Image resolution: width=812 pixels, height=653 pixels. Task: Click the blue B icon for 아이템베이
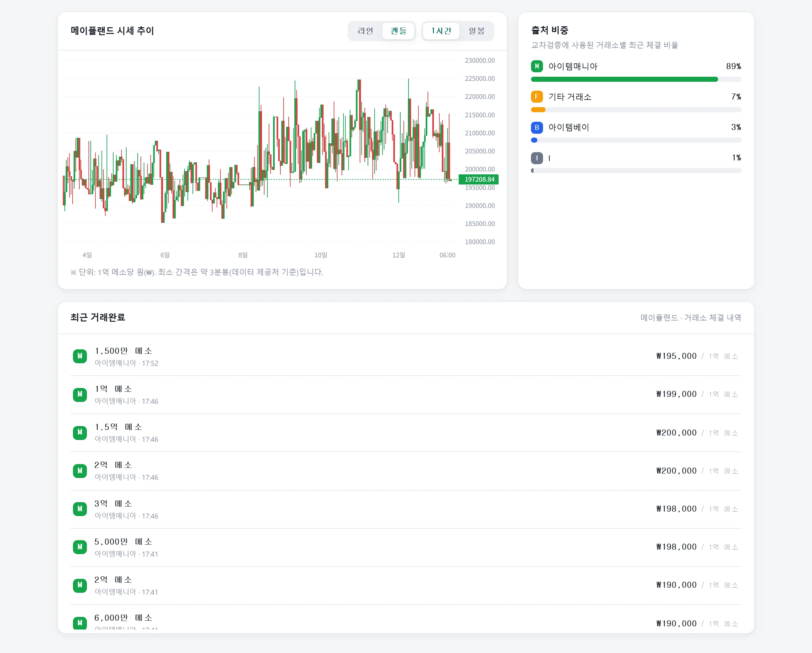click(537, 127)
